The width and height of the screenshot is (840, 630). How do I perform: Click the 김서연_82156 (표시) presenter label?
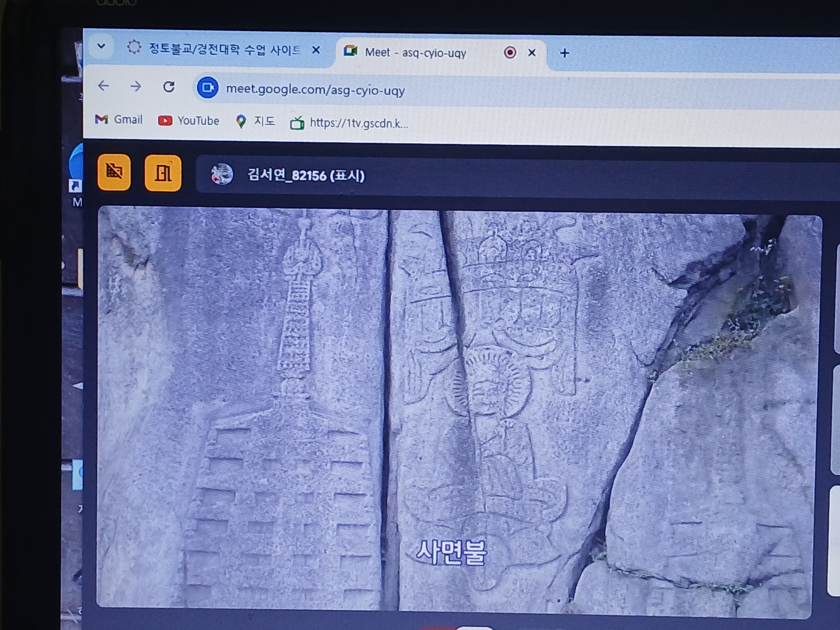[x=306, y=175]
